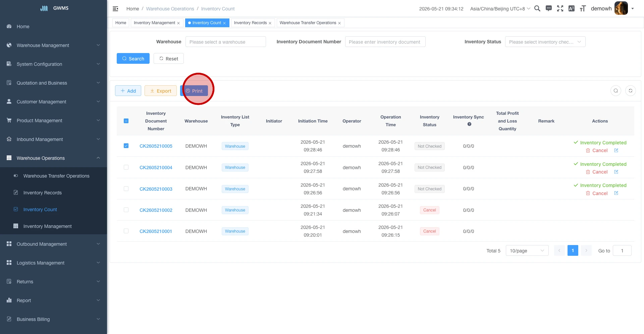Open the messages chat bubble icon
Image resolution: width=644 pixels, height=334 pixels.
(549, 8)
